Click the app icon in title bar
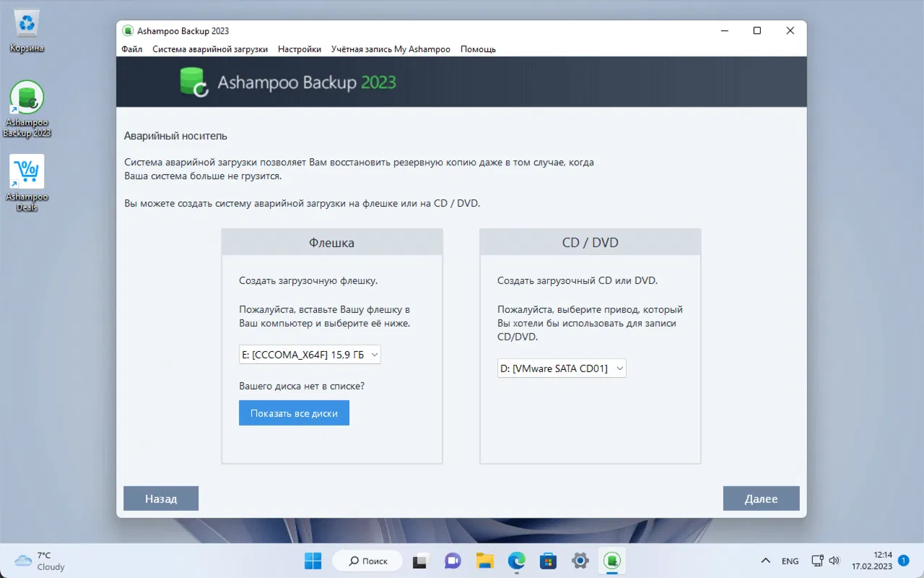The image size is (924, 578). [x=128, y=31]
